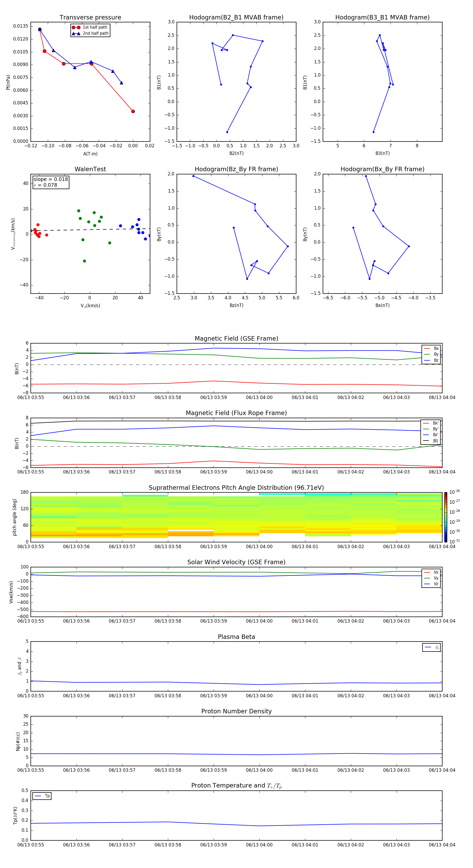Click the 'Bx(nT)' hodogram axis label
This screenshot has height=868, width=473.
point(382,305)
